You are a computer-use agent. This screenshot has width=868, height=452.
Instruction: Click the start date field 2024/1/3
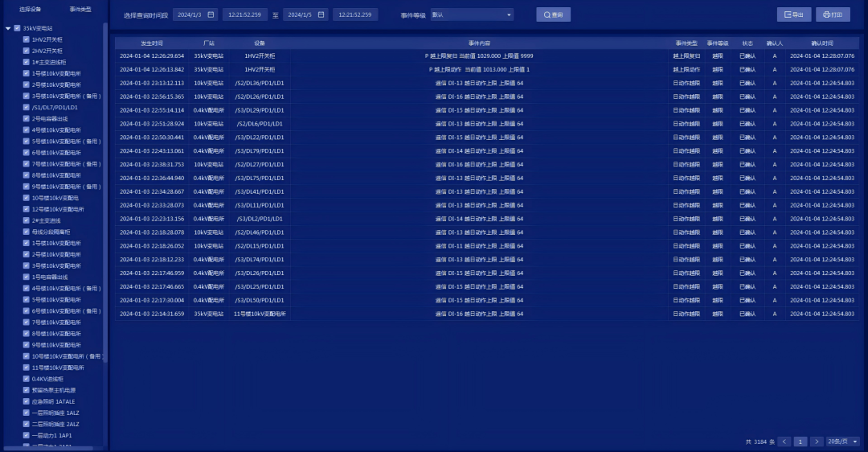click(x=195, y=15)
